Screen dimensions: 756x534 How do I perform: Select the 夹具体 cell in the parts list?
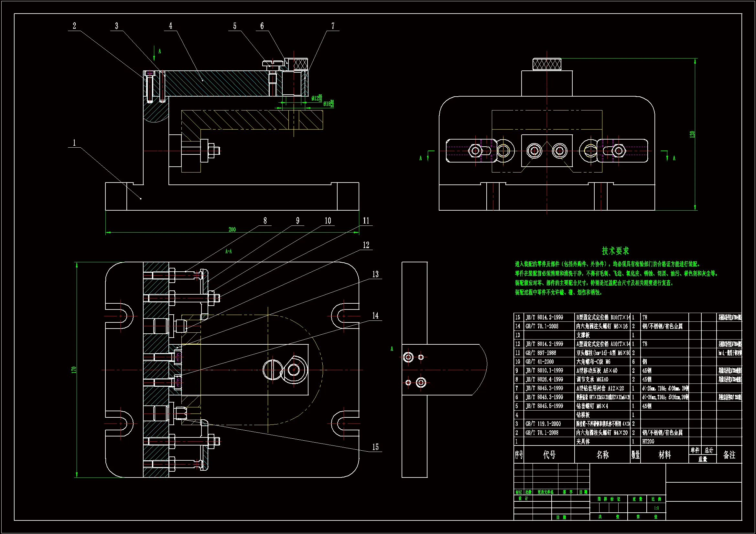coord(583,442)
